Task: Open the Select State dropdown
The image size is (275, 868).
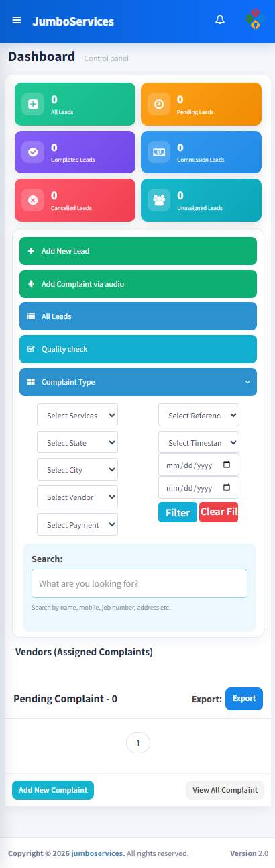Action: coord(77,442)
